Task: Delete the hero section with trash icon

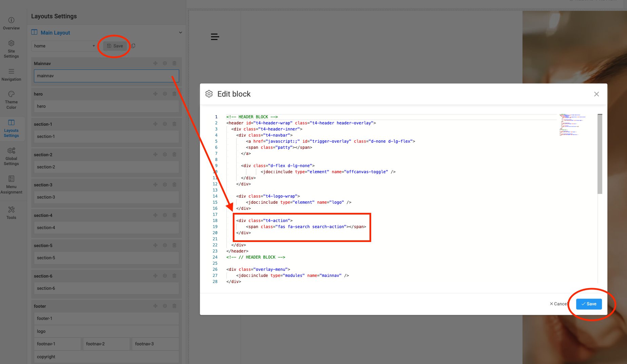Action: [174, 94]
